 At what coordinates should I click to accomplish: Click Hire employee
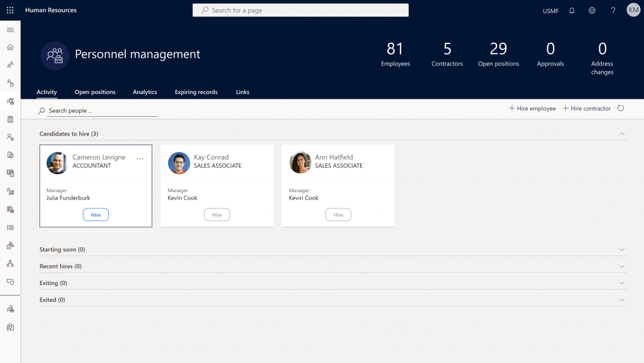[x=532, y=108]
